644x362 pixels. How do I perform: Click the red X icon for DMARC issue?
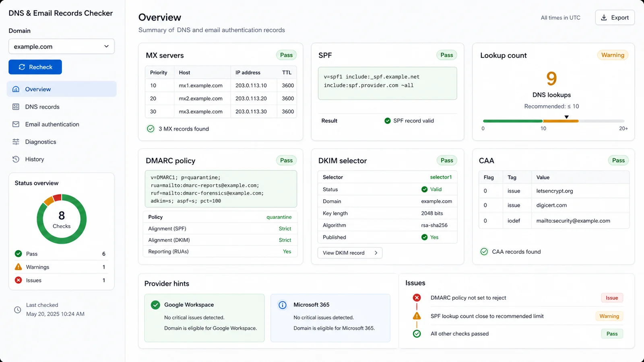click(x=417, y=298)
